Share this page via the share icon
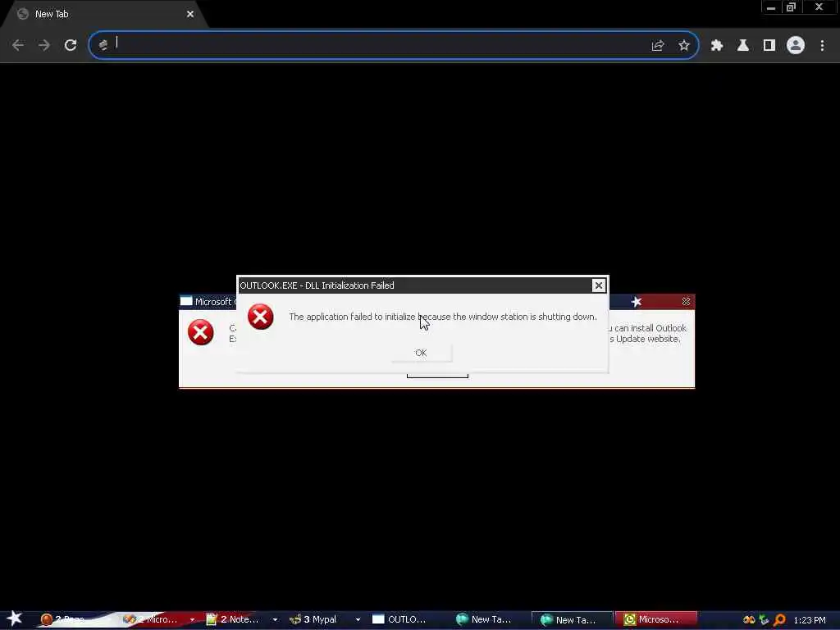The height and width of the screenshot is (630, 840). tap(658, 46)
